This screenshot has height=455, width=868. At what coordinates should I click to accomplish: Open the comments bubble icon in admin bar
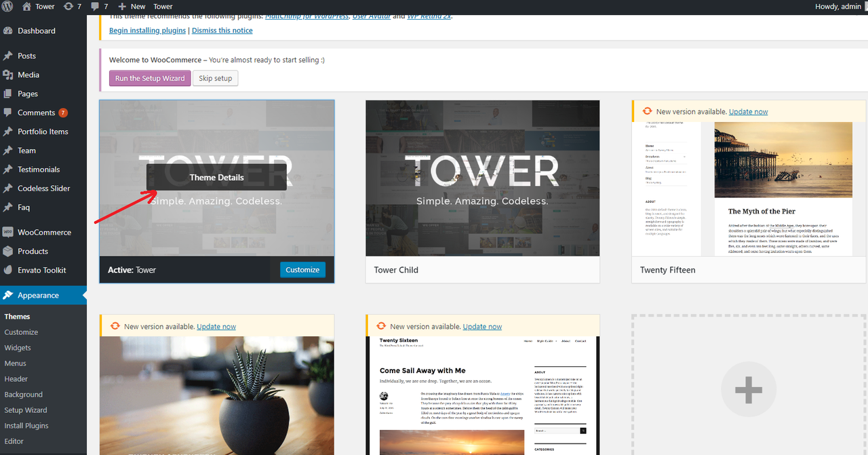click(x=96, y=7)
